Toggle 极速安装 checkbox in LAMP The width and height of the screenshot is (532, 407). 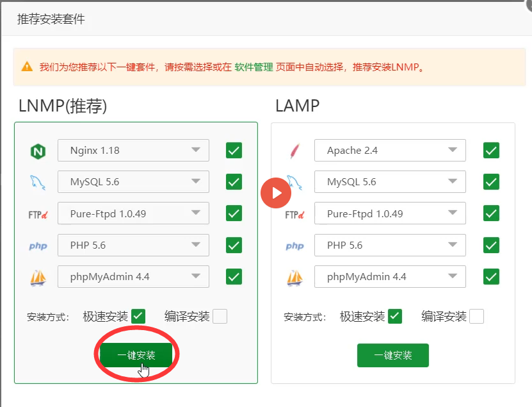395,316
